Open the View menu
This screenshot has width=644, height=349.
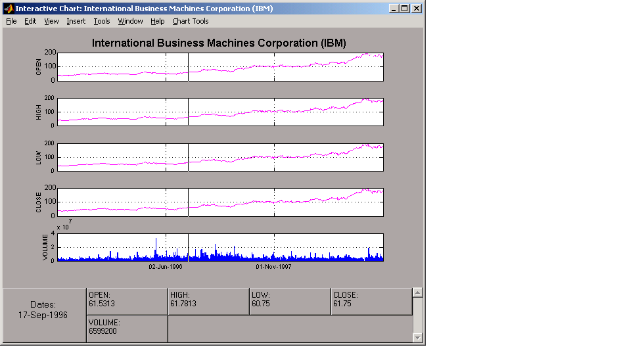[51, 21]
